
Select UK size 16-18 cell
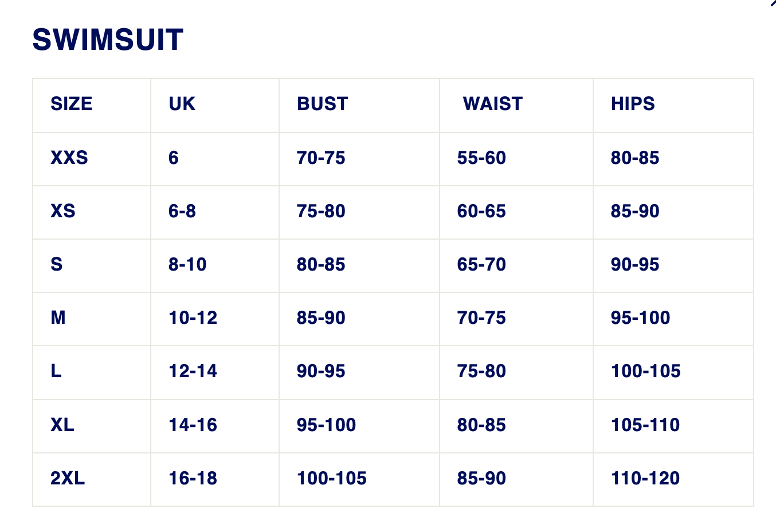click(x=193, y=478)
